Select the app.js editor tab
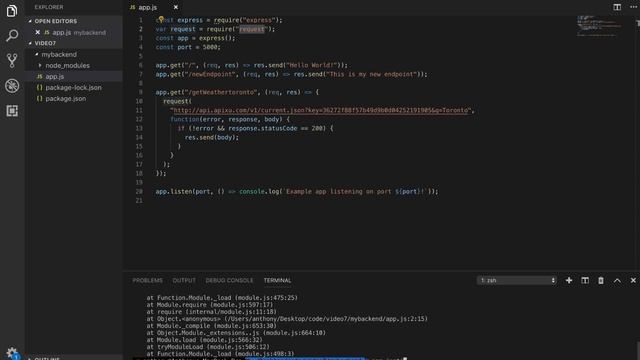 tap(148, 7)
